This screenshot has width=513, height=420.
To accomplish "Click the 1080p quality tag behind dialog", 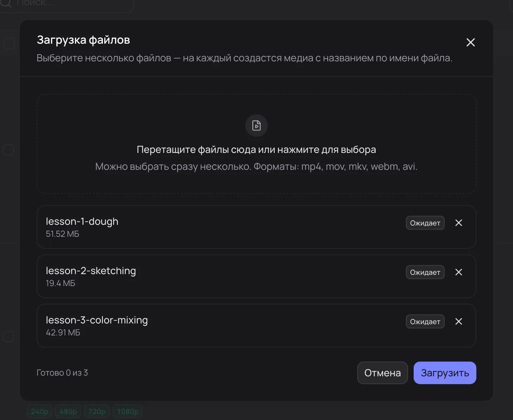I will 128,412.
